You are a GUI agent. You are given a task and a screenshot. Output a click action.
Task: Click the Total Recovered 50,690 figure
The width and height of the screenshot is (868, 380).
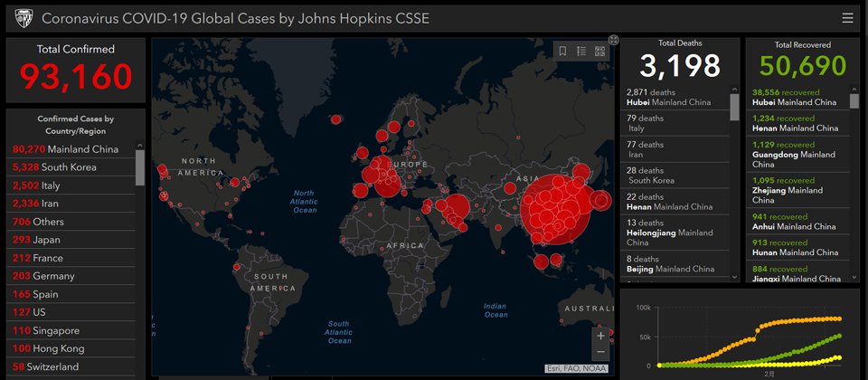click(803, 66)
